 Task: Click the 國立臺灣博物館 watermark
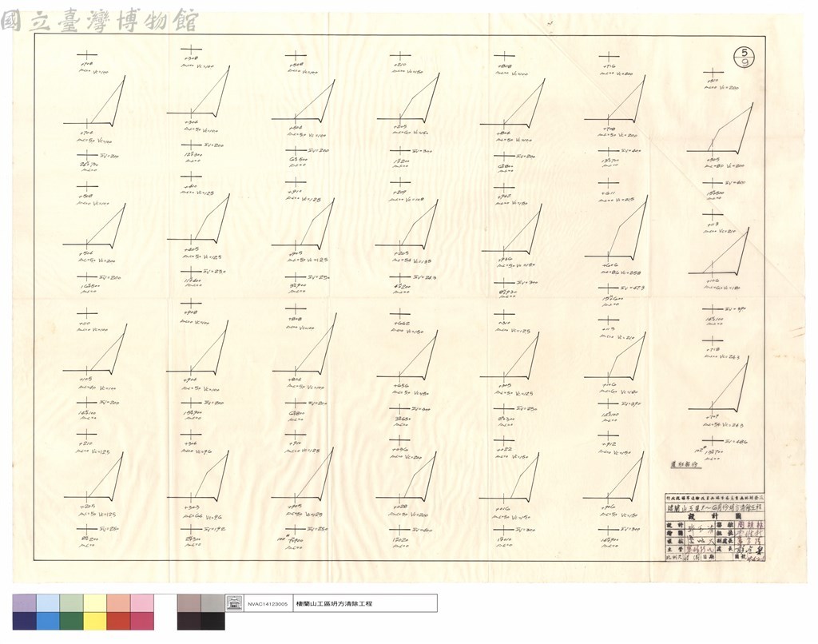[x=99, y=21]
